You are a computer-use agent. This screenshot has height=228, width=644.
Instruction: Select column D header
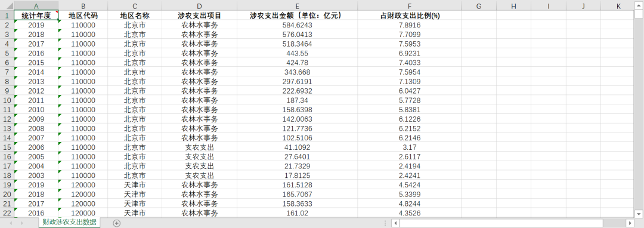pyautogui.click(x=199, y=6)
